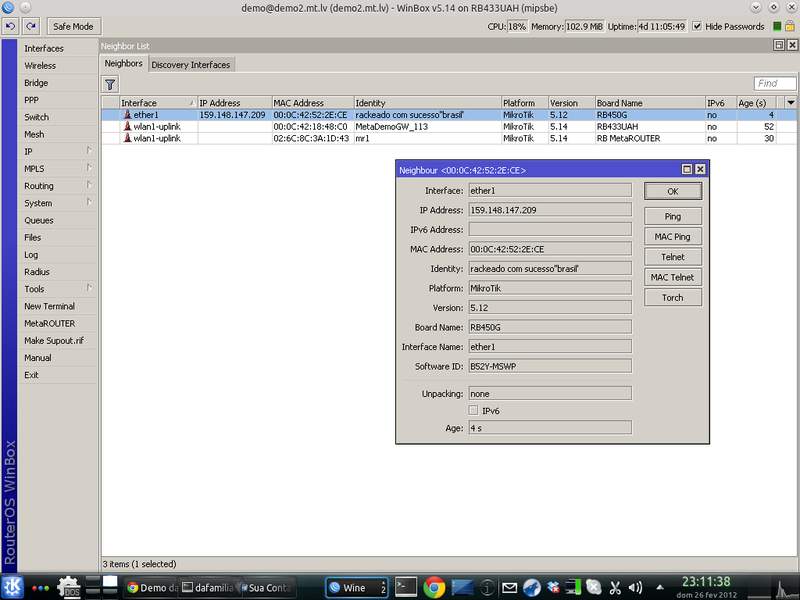Screen dimensions: 800x600
Task: Open the filter funnel in Neighbor List
Action: point(110,85)
